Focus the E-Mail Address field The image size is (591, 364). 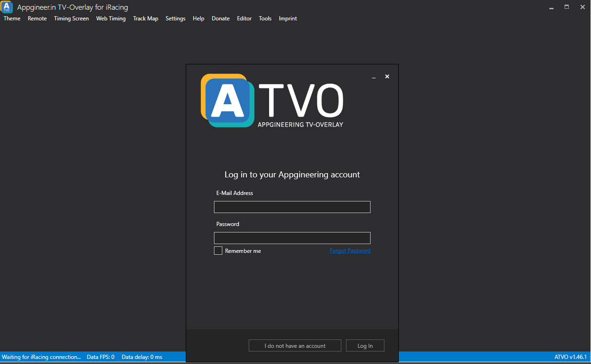[x=292, y=207]
